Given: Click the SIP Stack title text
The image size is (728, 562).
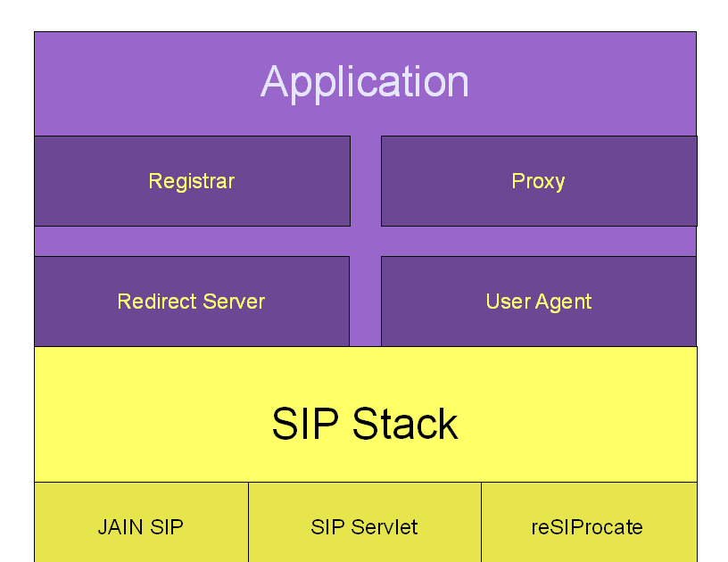Looking at the screenshot, I should coord(364,425).
